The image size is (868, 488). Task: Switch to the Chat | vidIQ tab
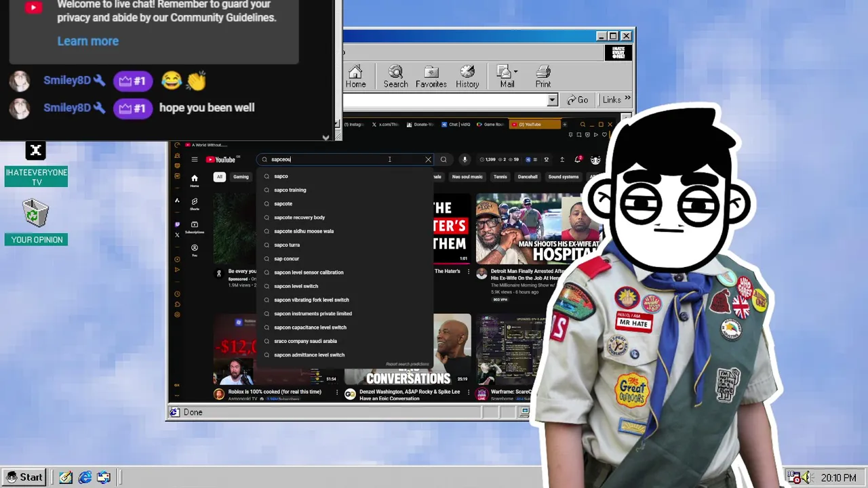click(456, 125)
